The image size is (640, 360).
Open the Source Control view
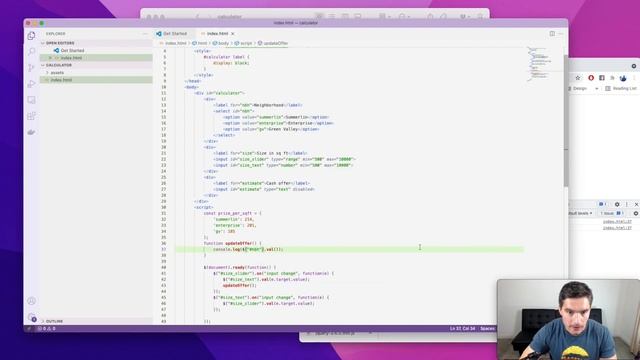point(31,68)
